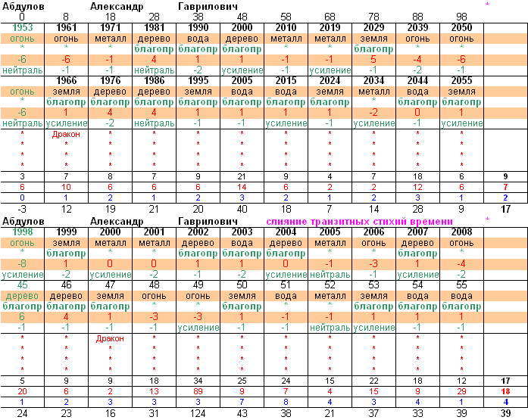Select the age 51 cell
This screenshot has height=420, width=528.
pos(286,285)
